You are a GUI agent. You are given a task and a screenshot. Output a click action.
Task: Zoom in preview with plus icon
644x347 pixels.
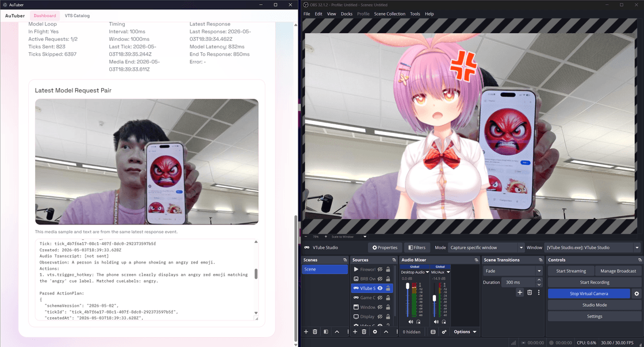pos(325,237)
